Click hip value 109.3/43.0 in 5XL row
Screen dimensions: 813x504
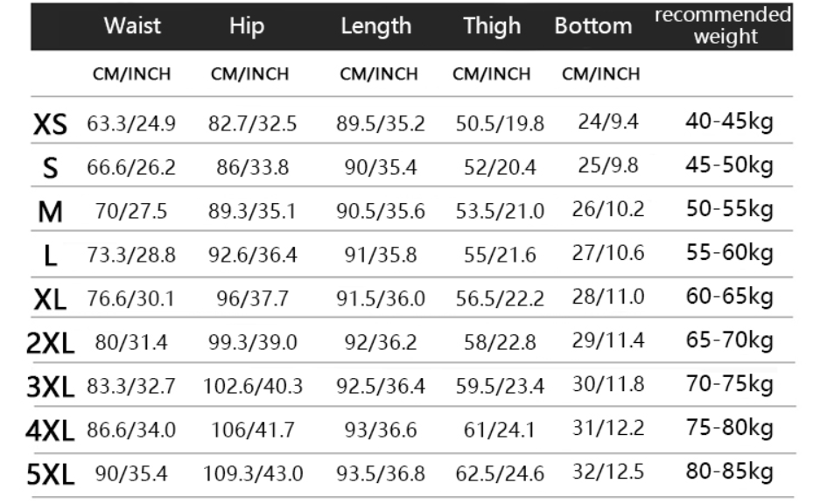coord(253,473)
